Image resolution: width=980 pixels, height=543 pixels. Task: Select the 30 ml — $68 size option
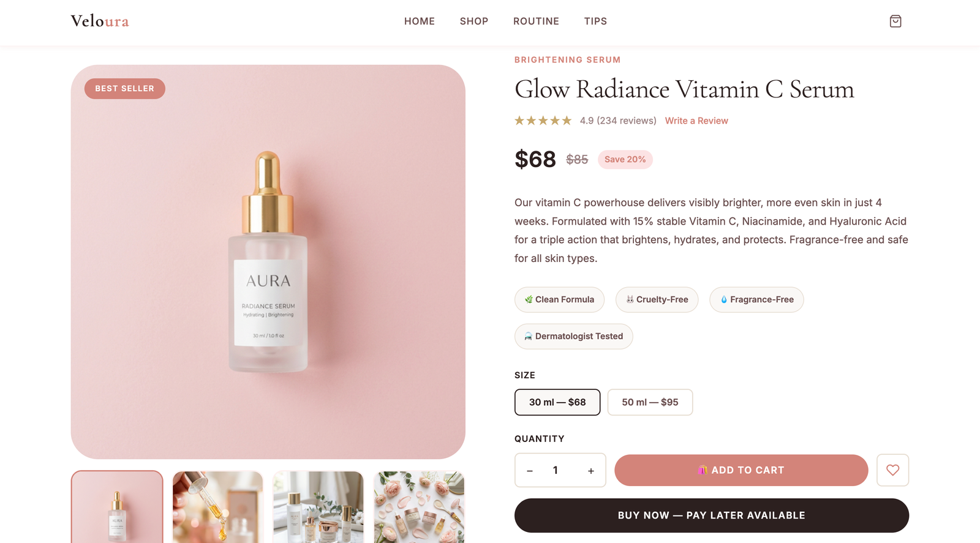(x=557, y=402)
